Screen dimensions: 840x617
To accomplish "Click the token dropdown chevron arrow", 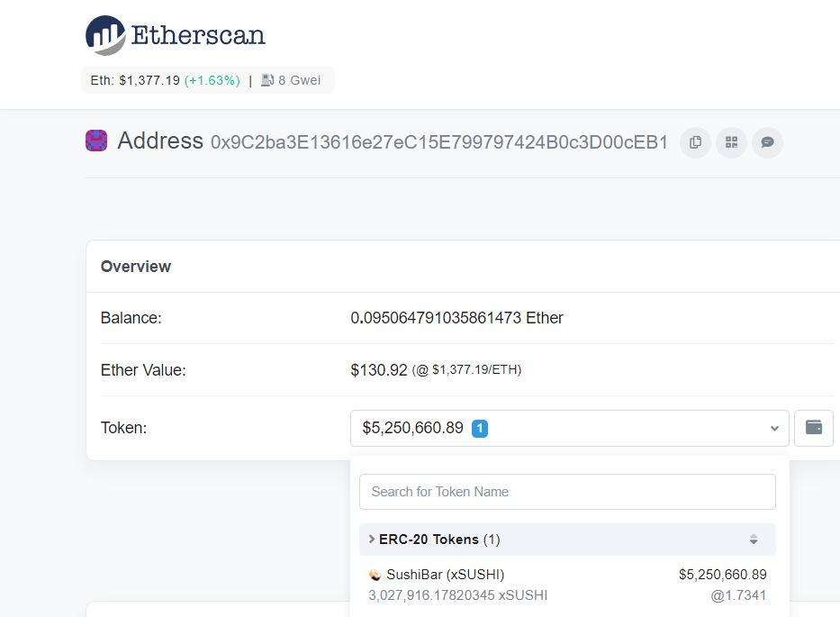I will 774,429.
